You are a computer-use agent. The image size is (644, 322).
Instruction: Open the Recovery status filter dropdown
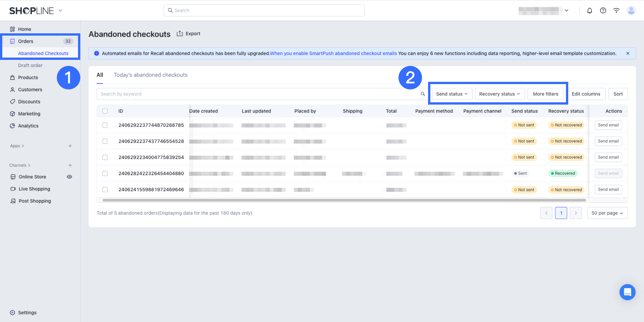[499, 94]
